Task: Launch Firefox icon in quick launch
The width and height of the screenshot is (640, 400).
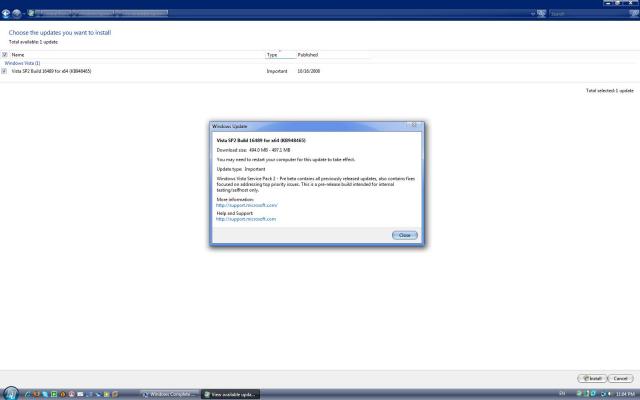Action: [36, 394]
